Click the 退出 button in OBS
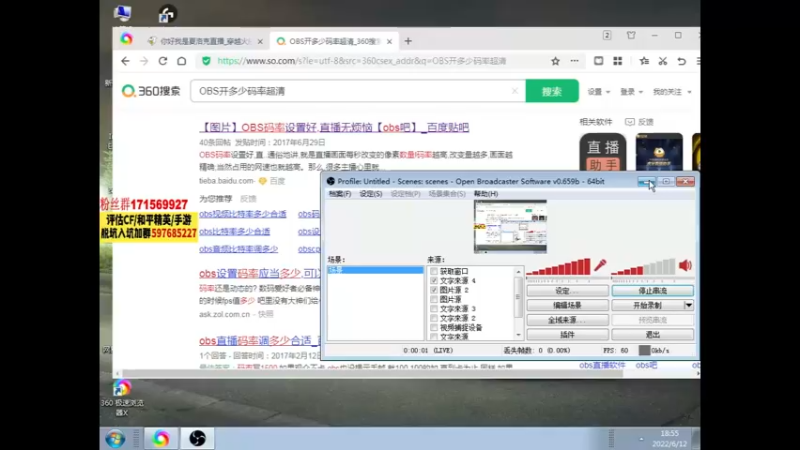Image resolution: width=800 pixels, height=450 pixels. [653, 335]
